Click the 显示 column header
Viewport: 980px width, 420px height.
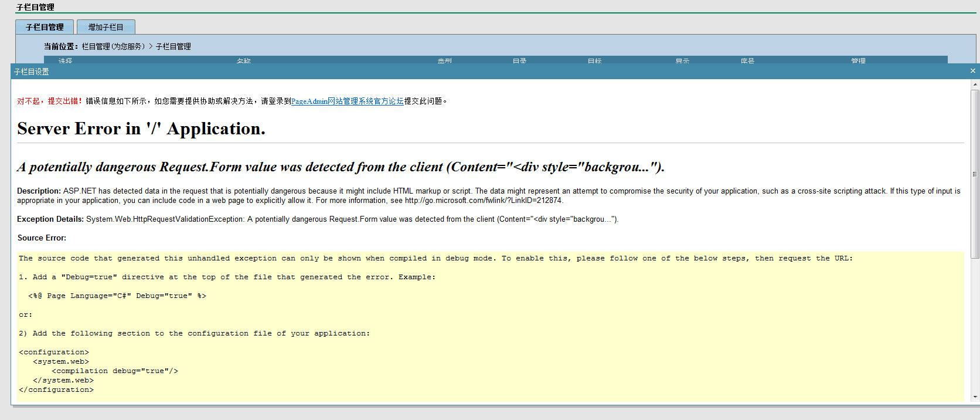click(x=682, y=60)
